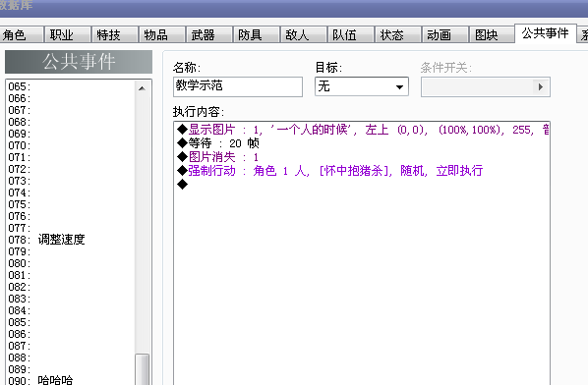The image size is (588, 385).
Task: Select event row 075
Action: (71, 204)
